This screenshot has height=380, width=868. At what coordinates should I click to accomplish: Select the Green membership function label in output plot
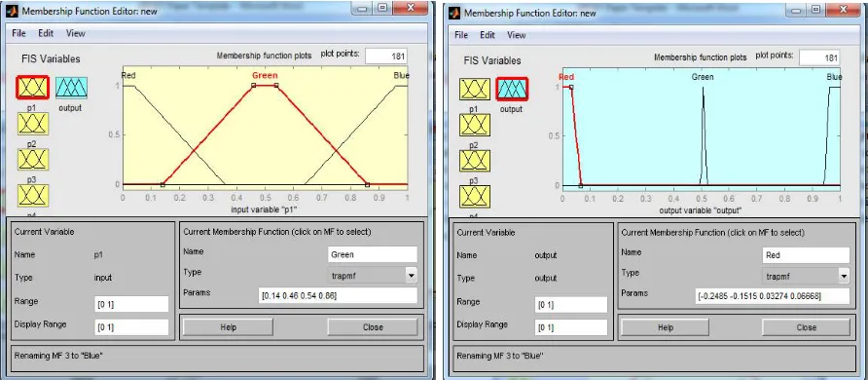point(703,77)
